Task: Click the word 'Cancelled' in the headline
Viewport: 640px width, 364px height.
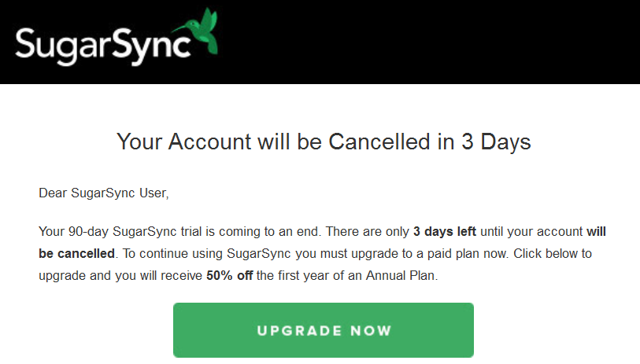Action: click(379, 142)
